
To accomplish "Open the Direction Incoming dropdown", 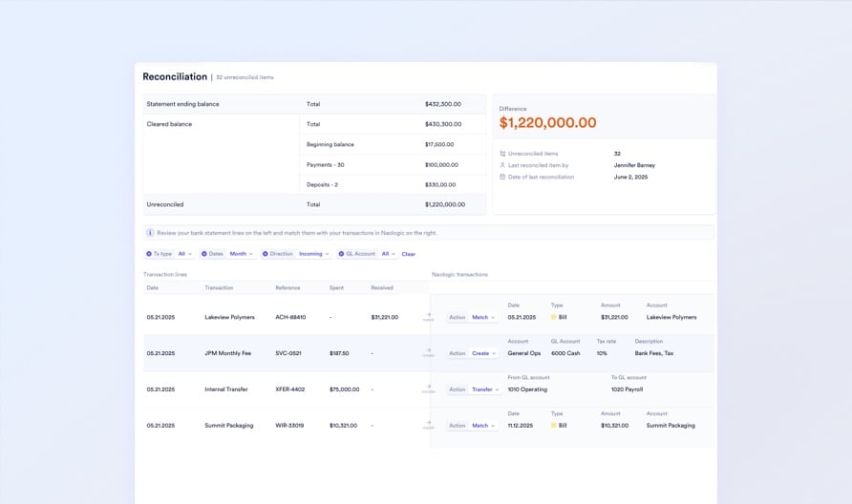I will click(x=314, y=254).
